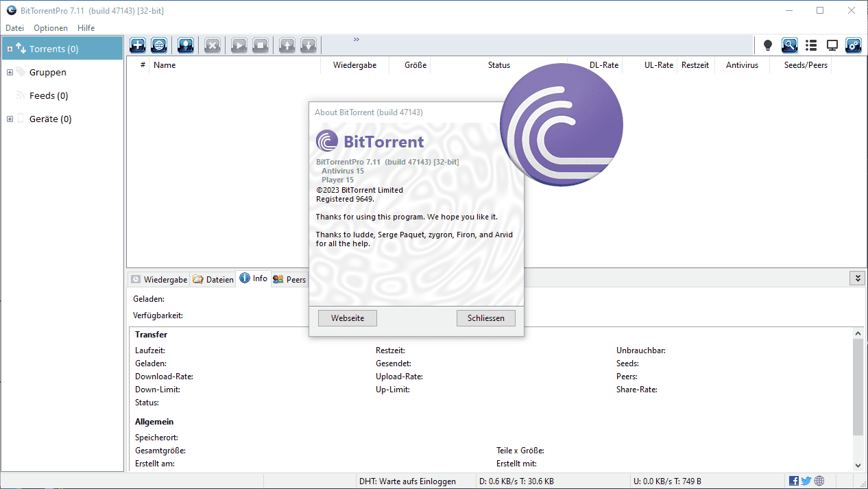Click the Stop torrent square icon

(x=261, y=45)
